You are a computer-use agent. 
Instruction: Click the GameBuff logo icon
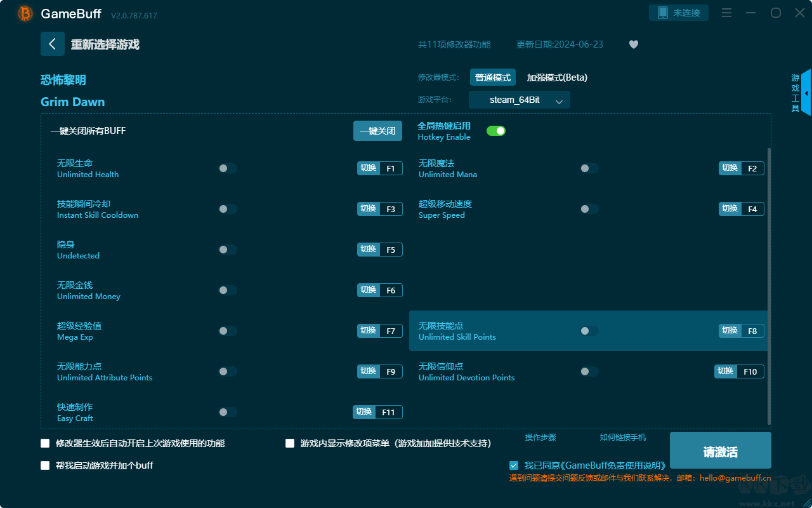(x=25, y=13)
